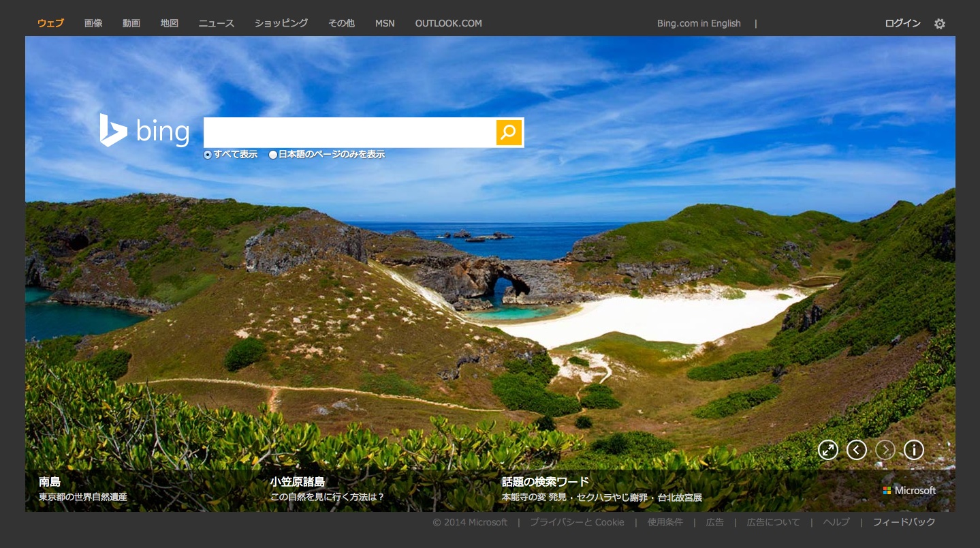Show previous background image arrow
The width and height of the screenshot is (980, 548).
(x=856, y=450)
